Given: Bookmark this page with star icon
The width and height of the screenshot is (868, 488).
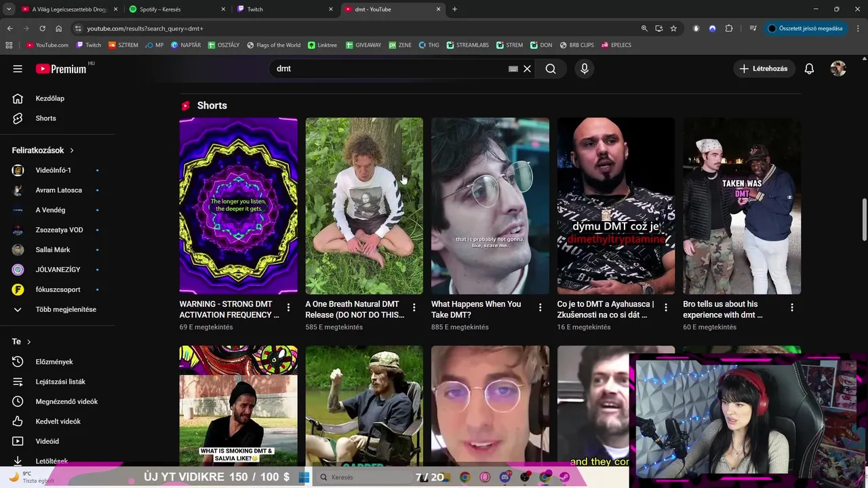Looking at the screenshot, I should [673, 28].
